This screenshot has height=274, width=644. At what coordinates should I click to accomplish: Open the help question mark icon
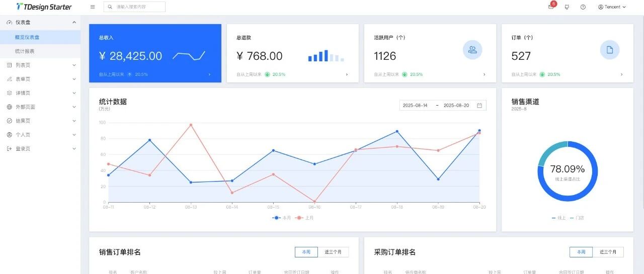point(583,7)
